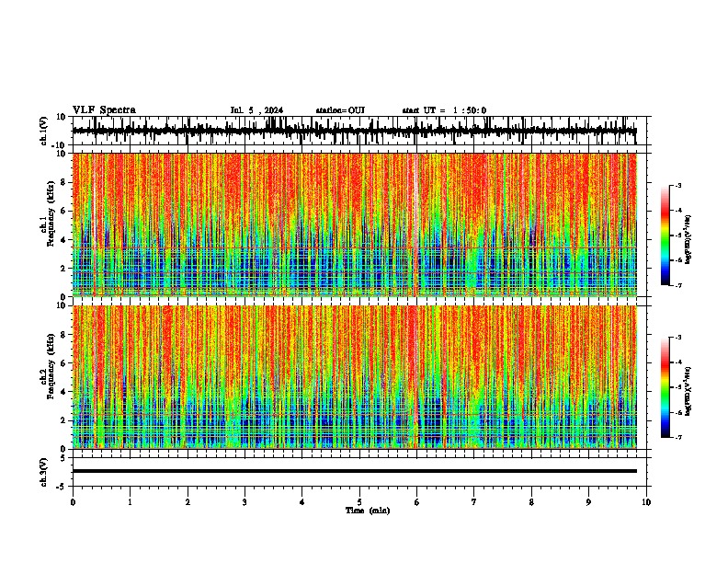Click the ch.1 color bar label 'log(PSD)(V²/Hz)'

[x=688, y=239]
